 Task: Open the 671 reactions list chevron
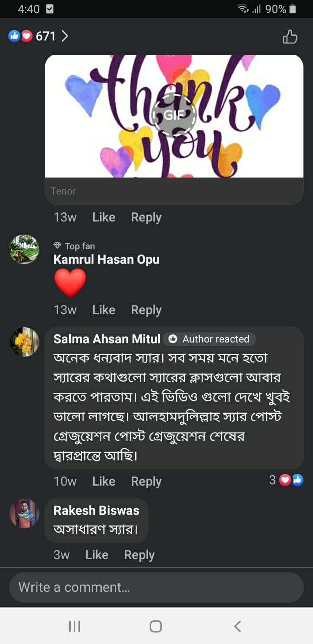(x=65, y=36)
